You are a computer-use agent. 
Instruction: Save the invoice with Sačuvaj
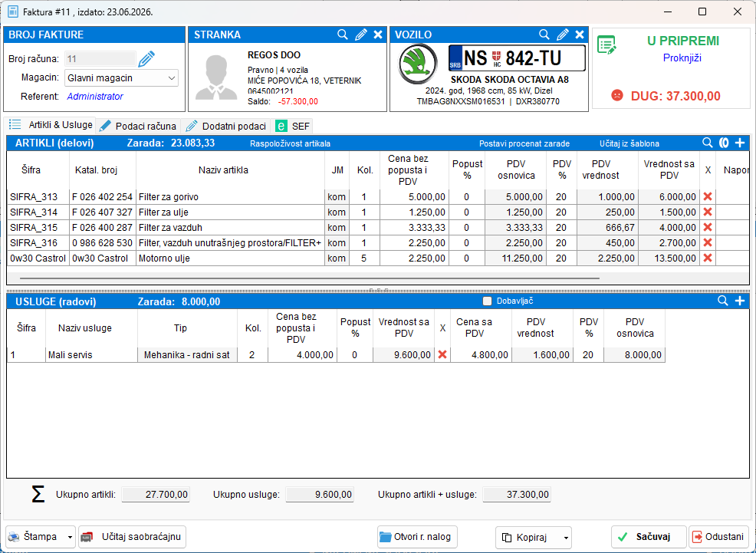click(x=649, y=537)
